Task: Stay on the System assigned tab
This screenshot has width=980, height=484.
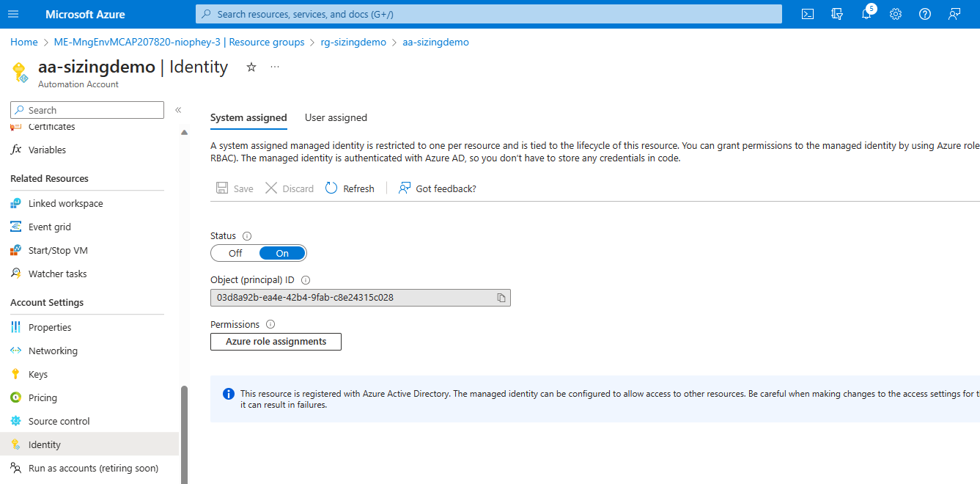Action: pos(248,117)
